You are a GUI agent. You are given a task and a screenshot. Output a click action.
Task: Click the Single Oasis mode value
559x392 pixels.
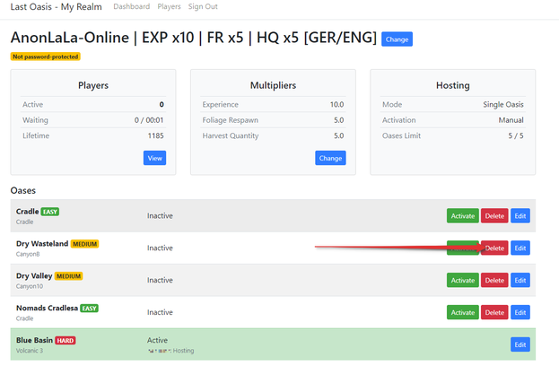(503, 104)
